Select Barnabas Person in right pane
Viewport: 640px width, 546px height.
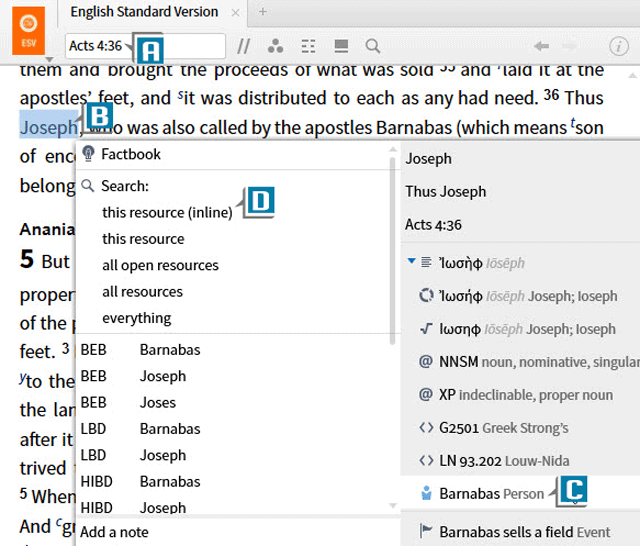490,493
